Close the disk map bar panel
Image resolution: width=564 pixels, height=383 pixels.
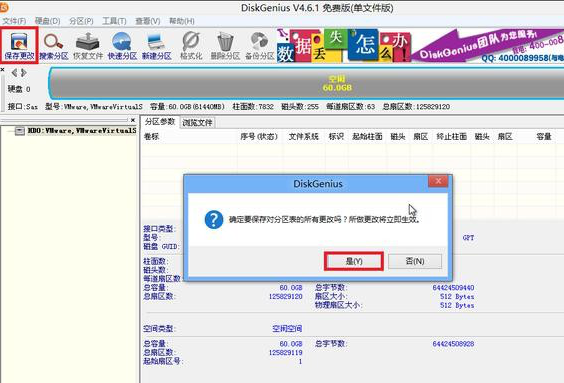[3, 69]
